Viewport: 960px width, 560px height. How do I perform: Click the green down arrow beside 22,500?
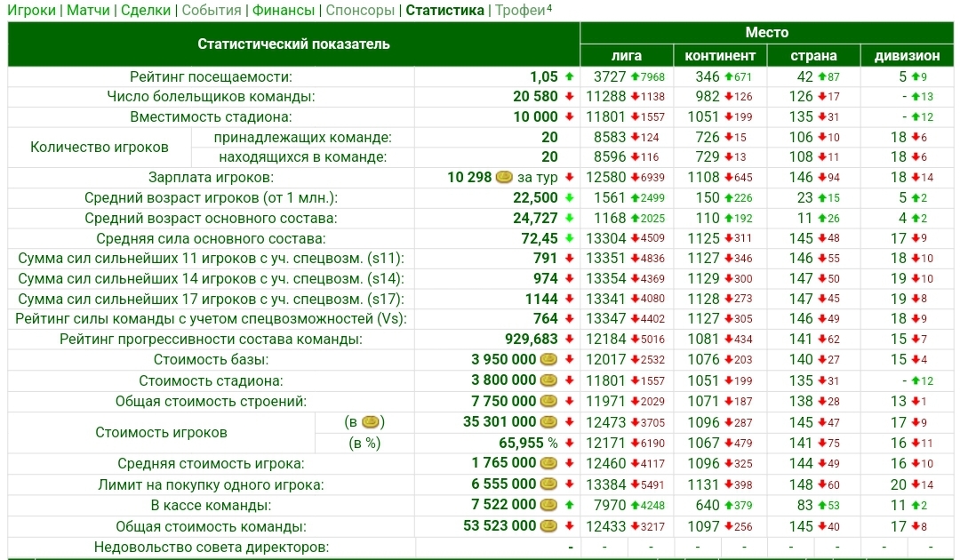pos(570,197)
